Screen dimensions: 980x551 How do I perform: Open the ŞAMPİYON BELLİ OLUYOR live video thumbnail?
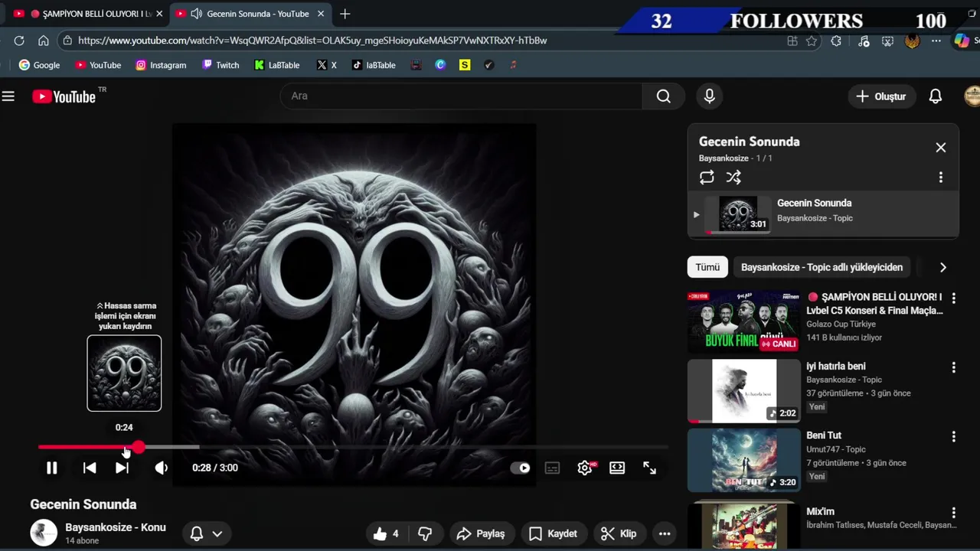(743, 321)
